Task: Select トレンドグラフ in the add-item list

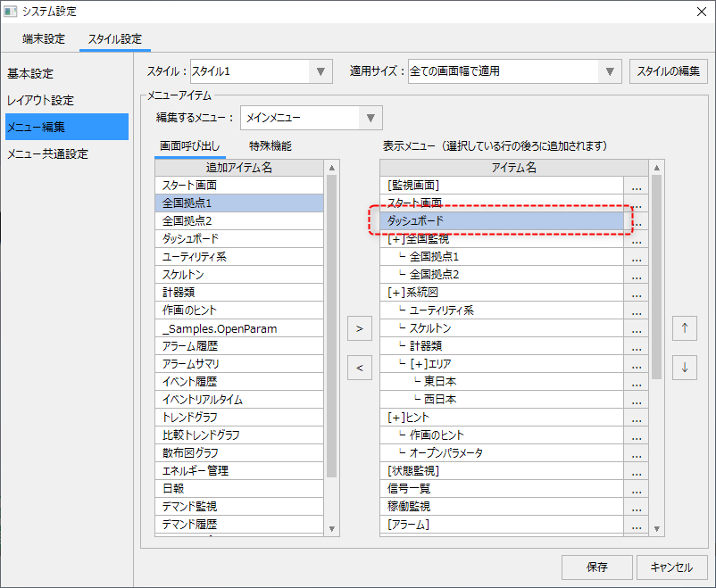Action: pyautogui.click(x=238, y=418)
